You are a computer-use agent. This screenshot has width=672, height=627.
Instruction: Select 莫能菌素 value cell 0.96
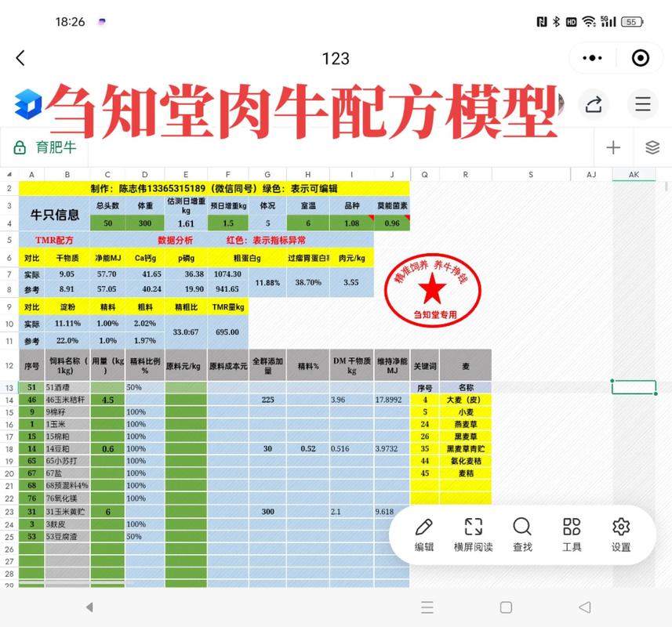(392, 223)
